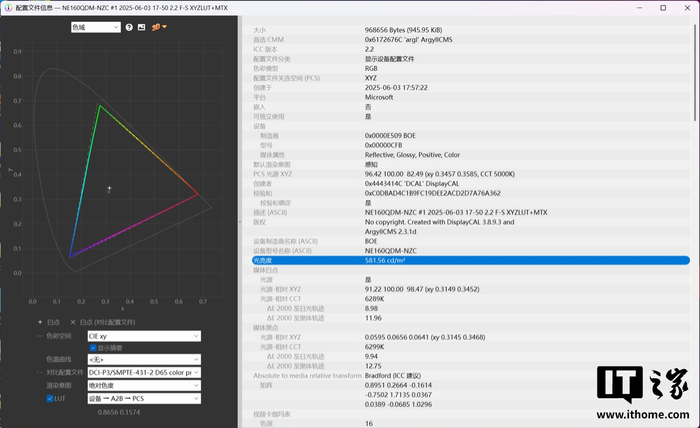This screenshot has width=700, height=428.
Task: Open the 3D view icon menu
Action: [158, 27]
